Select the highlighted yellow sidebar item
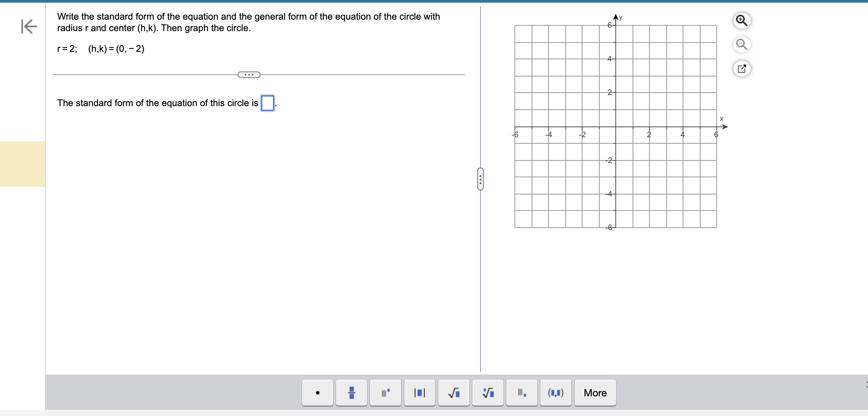 click(23, 164)
